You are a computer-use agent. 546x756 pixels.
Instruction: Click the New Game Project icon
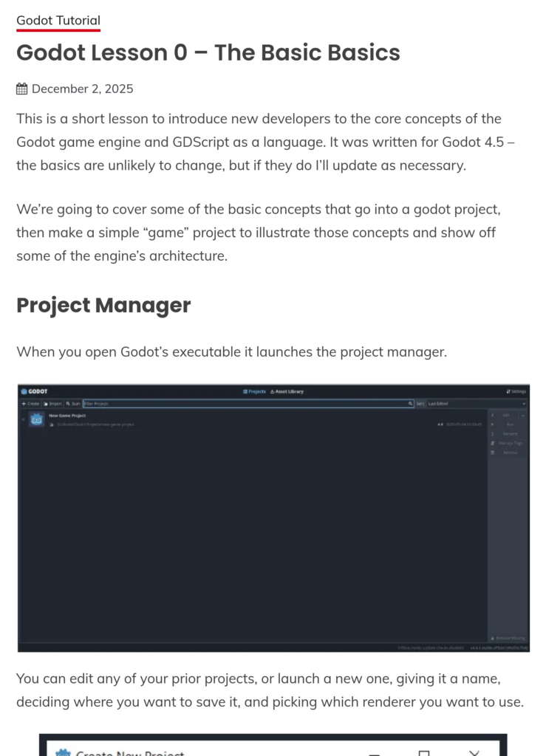[x=37, y=420]
